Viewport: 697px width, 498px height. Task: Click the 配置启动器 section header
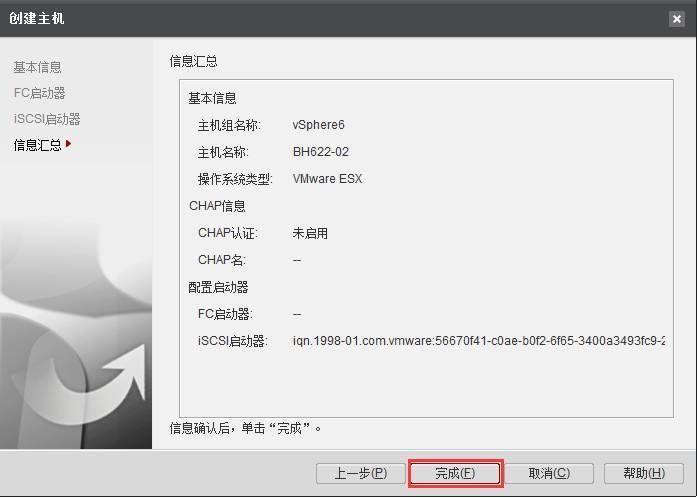(x=217, y=287)
